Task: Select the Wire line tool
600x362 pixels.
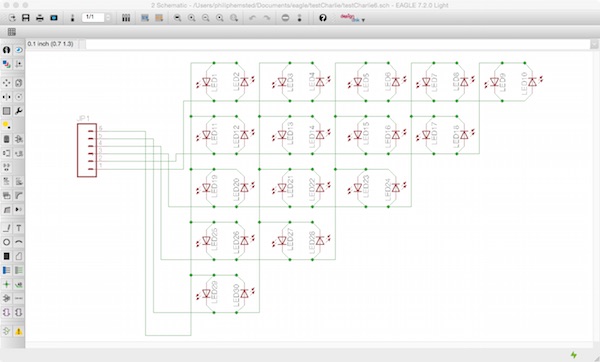Action: pos(7,228)
